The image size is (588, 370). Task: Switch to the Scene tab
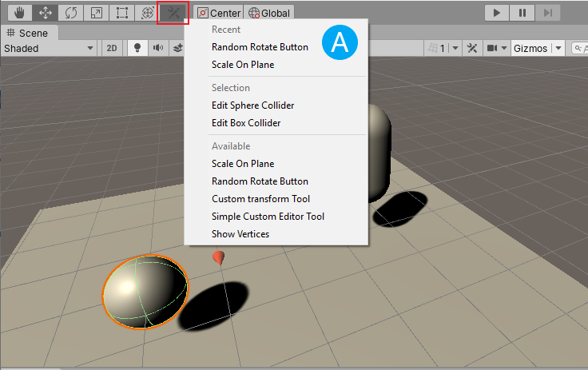click(x=30, y=33)
